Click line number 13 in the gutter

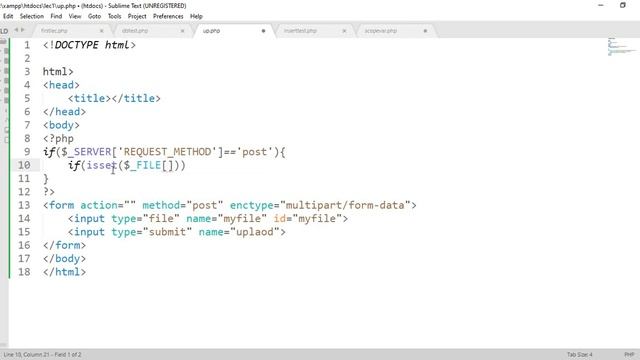tap(24, 205)
